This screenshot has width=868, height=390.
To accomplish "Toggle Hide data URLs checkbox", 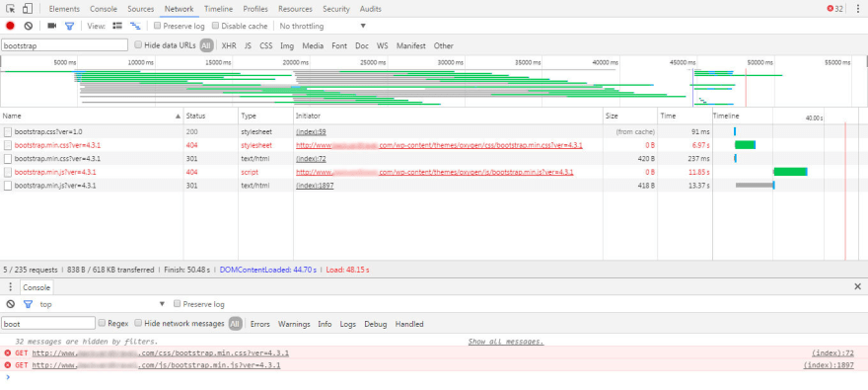I will [x=138, y=44].
